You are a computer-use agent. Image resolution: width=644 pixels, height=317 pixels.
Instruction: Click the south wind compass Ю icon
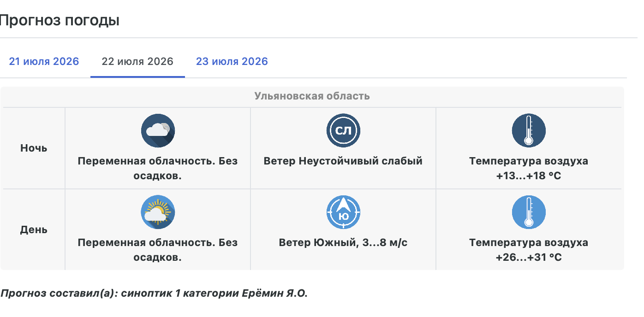tap(343, 212)
